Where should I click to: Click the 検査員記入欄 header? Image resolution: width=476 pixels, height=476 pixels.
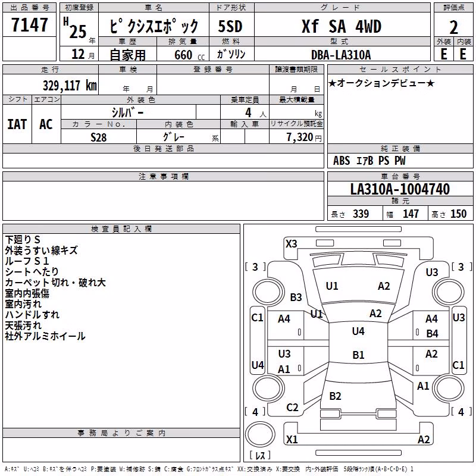tap(121, 229)
